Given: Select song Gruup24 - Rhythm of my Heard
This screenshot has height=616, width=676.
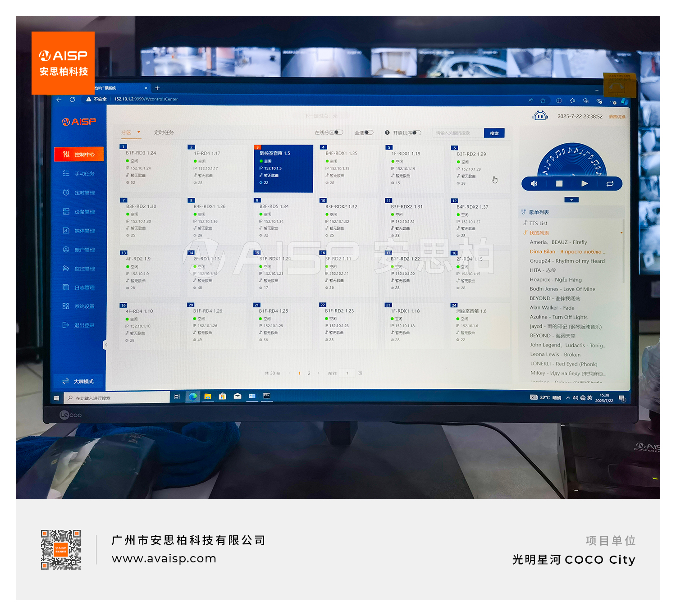Looking at the screenshot, I should pos(567,261).
